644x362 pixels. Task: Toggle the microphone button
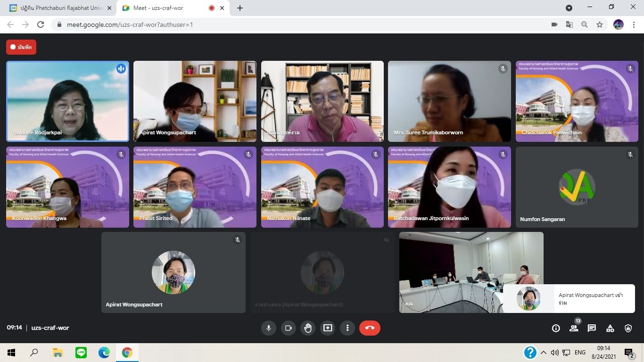pos(269,328)
